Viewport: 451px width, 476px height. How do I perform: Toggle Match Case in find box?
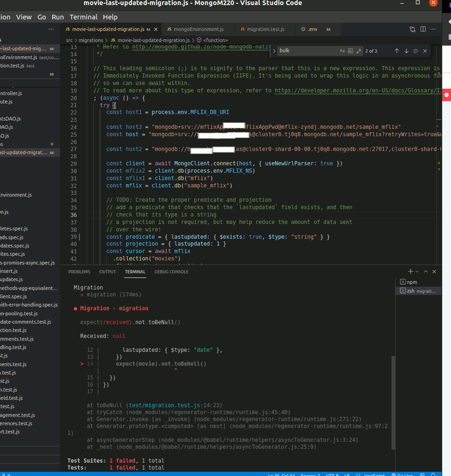(x=342, y=51)
